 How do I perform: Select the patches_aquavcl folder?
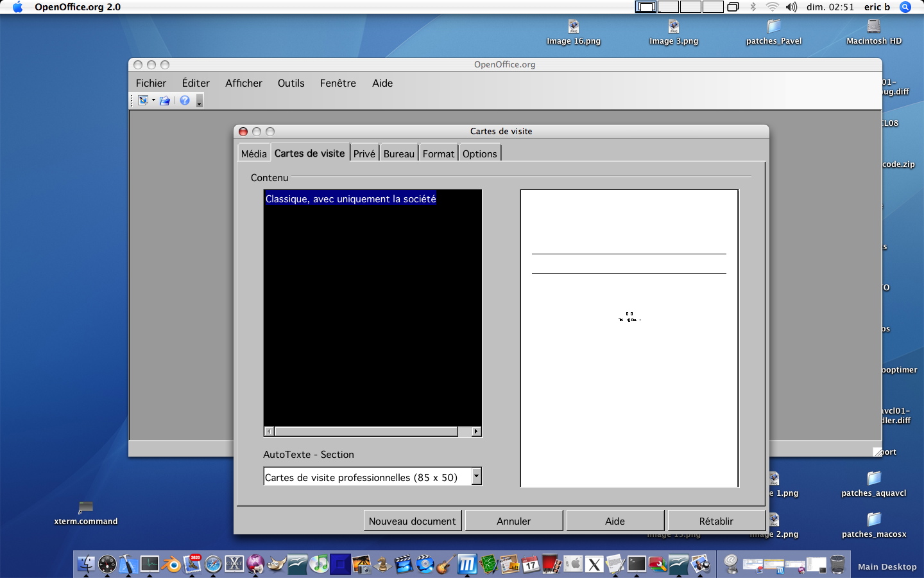click(x=874, y=484)
